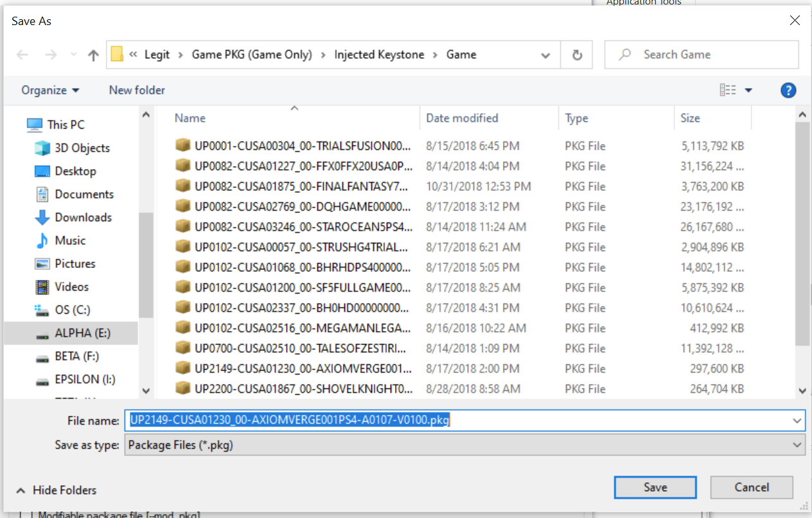
Task: Select BETA (F:) drive in sidebar
Action: 76,356
